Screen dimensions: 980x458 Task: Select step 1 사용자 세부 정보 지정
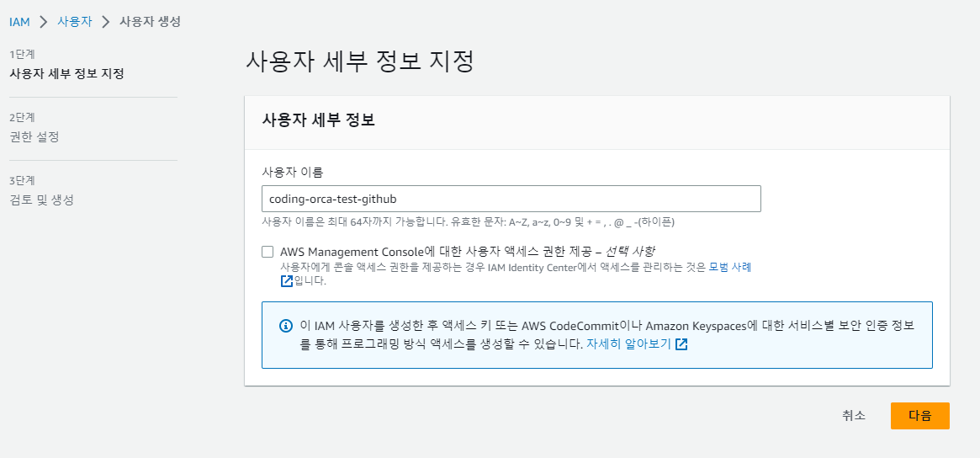(x=66, y=74)
